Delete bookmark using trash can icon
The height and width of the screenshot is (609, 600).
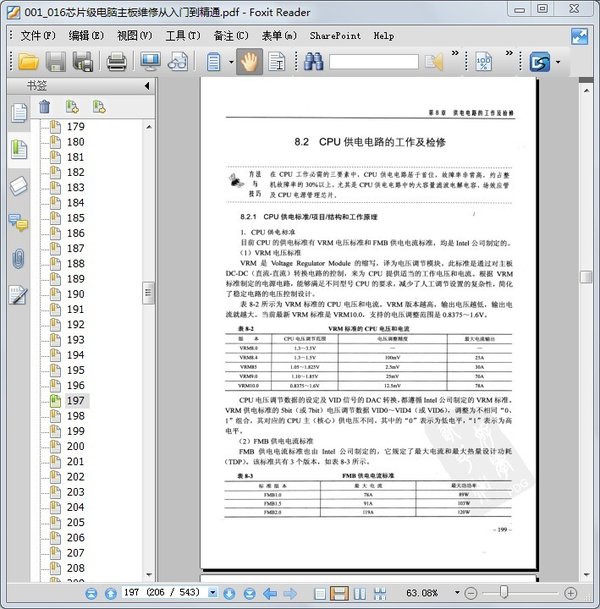pyautogui.click(x=44, y=106)
